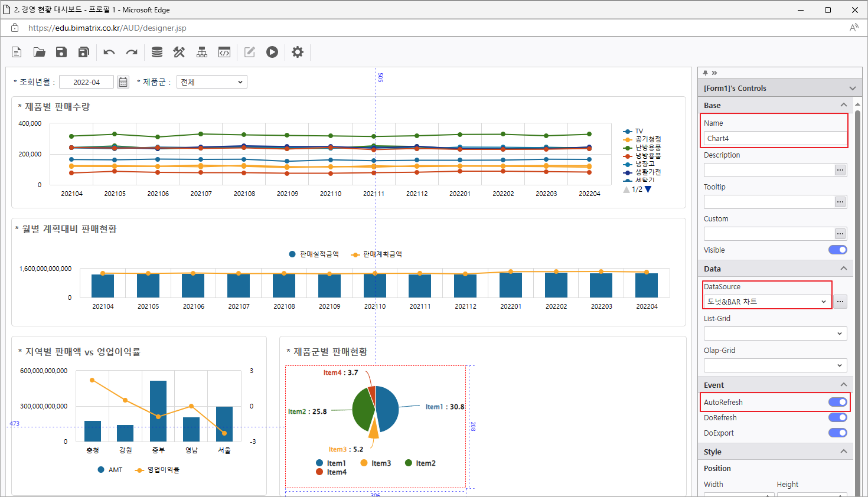Image resolution: width=868 pixels, height=497 pixels.
Task: Click the save all icon
Action: 84,52
